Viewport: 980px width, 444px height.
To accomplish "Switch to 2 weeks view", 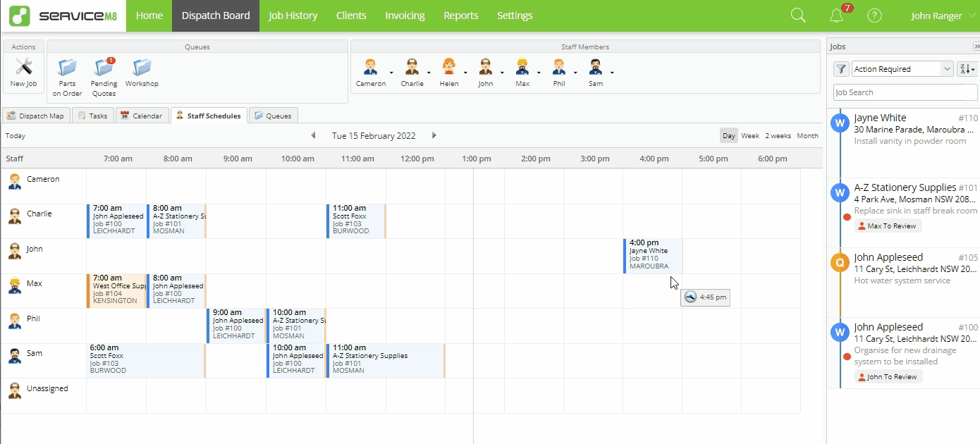I will click(778, 135).
